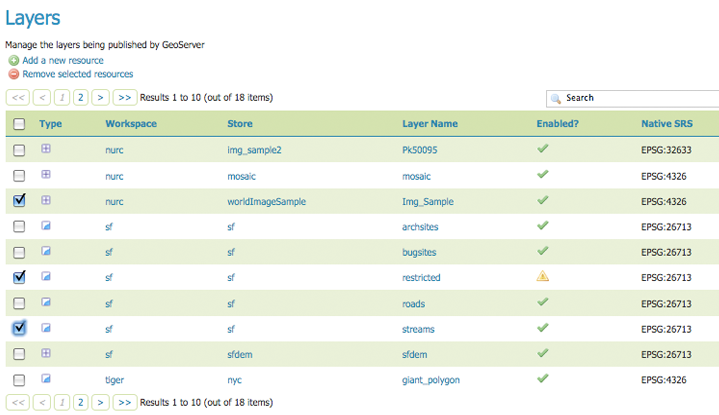This screenshot has height=415, width=719.
Task: Open the worldImageSample store link
Action: (266, 201)
